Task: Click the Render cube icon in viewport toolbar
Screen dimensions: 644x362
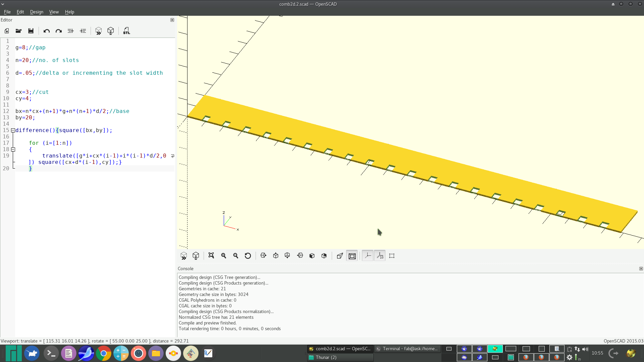Action: pyautogui.click(x=196, y=256)
